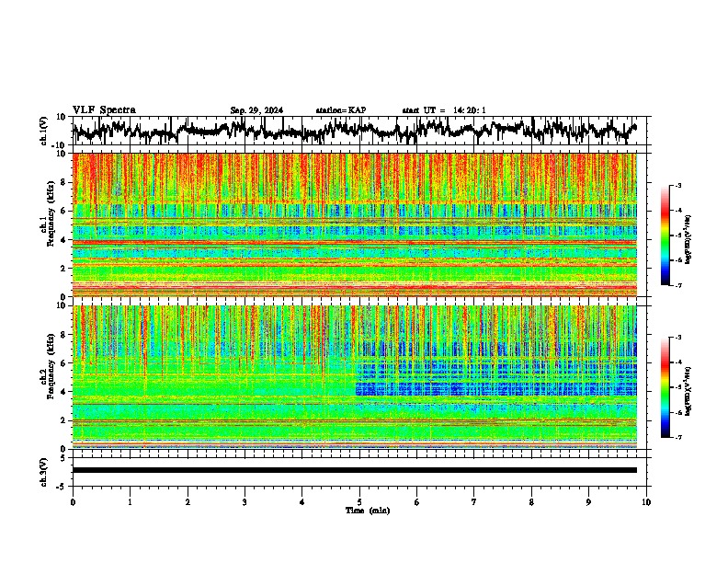Click the "2" tick on Time axis
Image resolution: width=728 pixels, height=563 pixels.
point(188,502)
